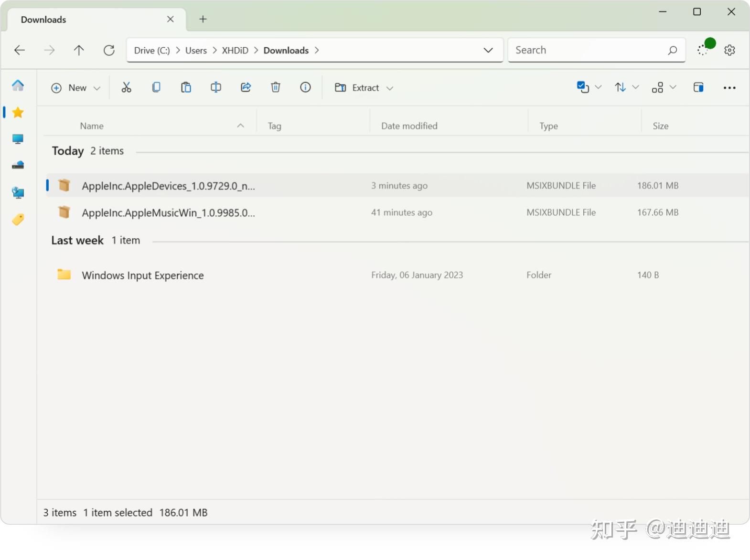
Task: Rename the selected item
Action: click(x=216, y=87)
